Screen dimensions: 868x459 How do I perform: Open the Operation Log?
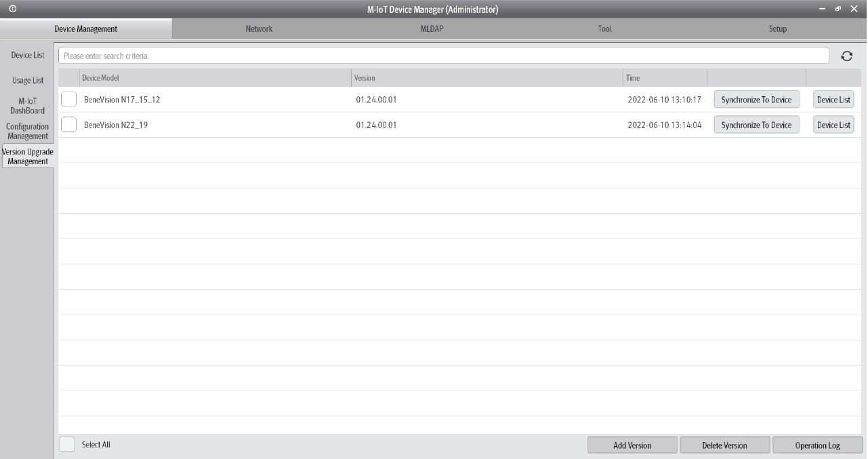pos(817,445)
